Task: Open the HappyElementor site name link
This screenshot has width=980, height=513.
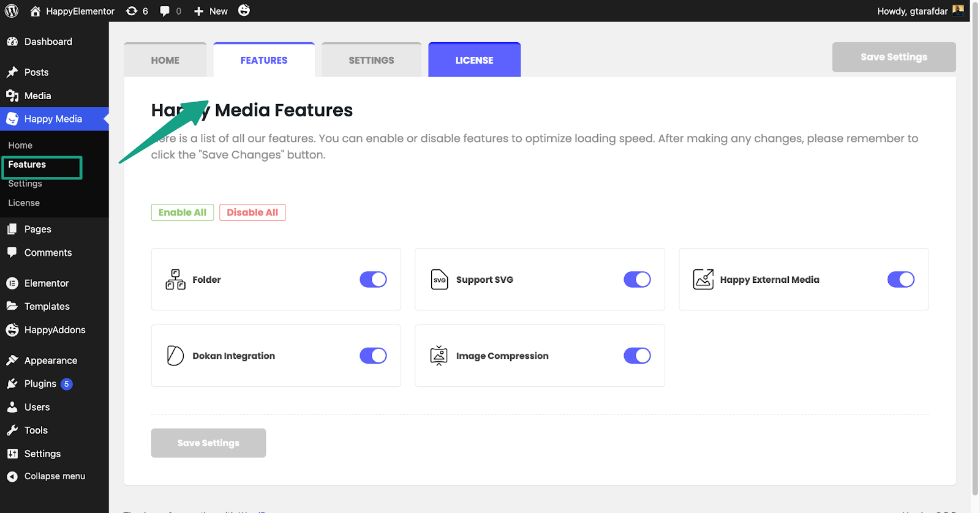Action: [x=80, y=11]
